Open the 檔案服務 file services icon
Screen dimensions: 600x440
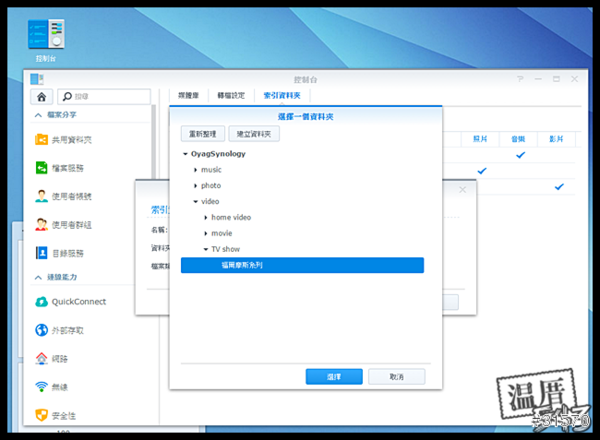click(x=42, y=167)
